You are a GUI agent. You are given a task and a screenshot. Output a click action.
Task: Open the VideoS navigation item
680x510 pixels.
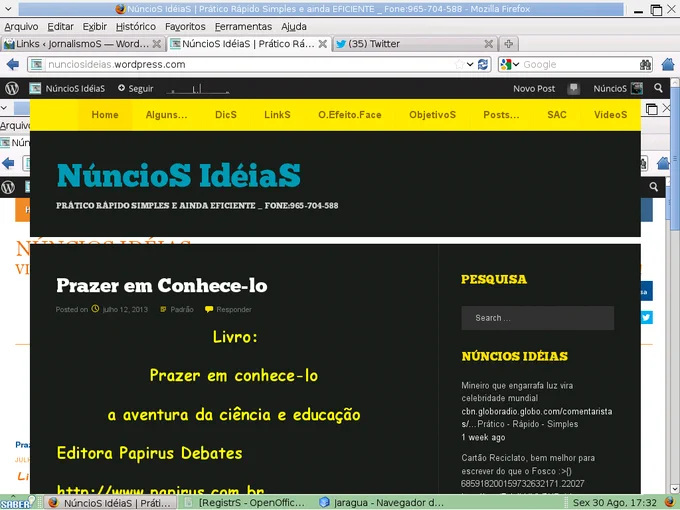tap(611, 115)
